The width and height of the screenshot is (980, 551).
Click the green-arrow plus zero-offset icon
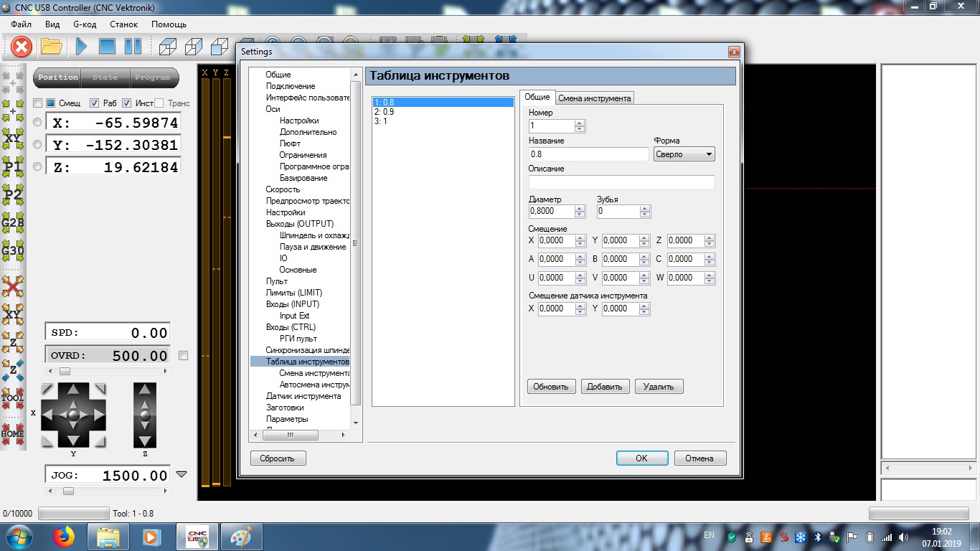[13, 110]
